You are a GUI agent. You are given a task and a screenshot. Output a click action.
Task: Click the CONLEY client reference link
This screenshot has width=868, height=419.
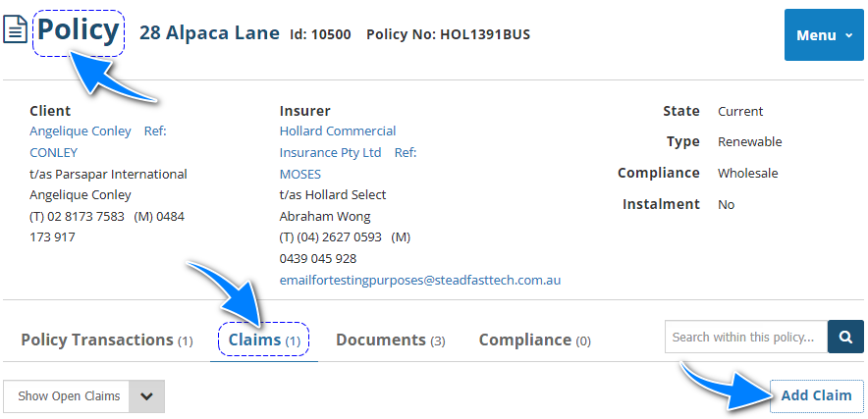(54, 152)
